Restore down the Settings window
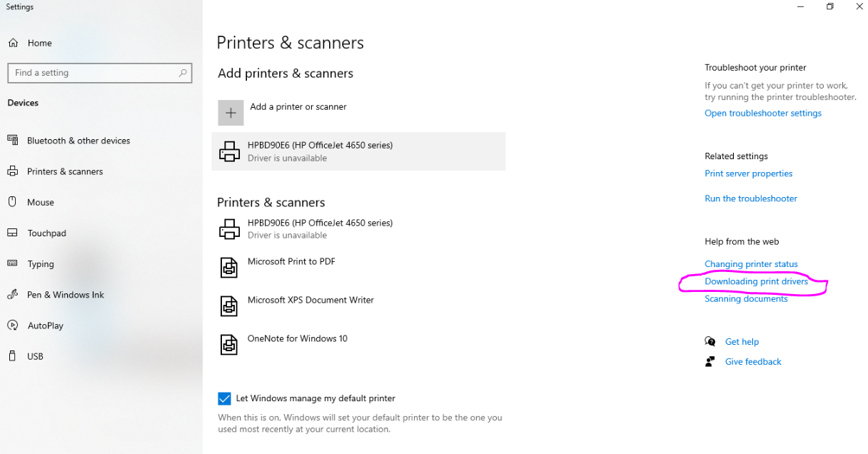Screen dimensions: 868x454 (x=829, y=7)
